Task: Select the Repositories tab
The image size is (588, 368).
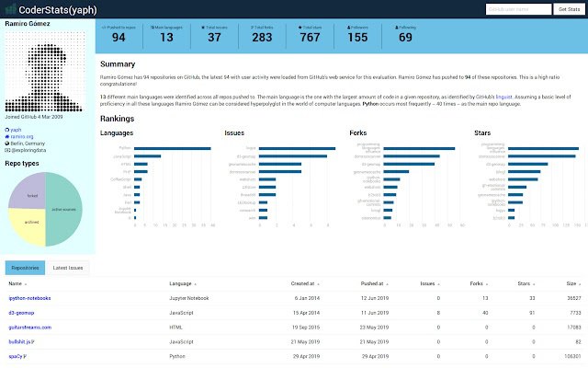Action: tap(25, 268)
